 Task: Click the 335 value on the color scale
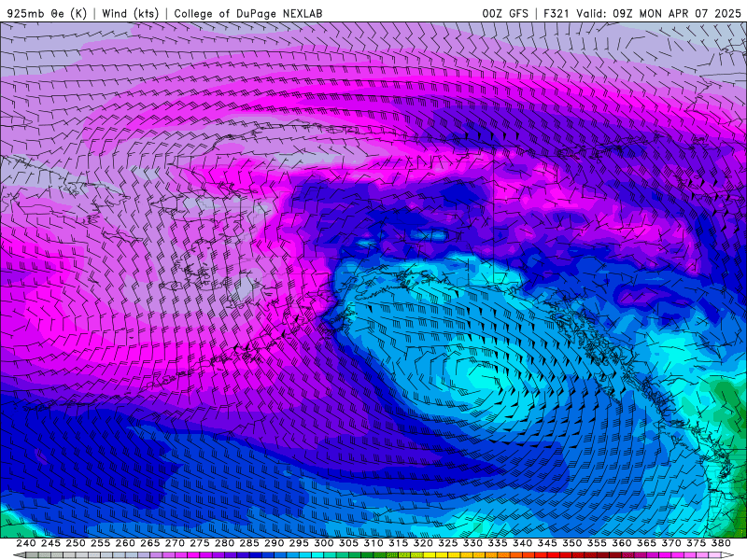(498, 543)
